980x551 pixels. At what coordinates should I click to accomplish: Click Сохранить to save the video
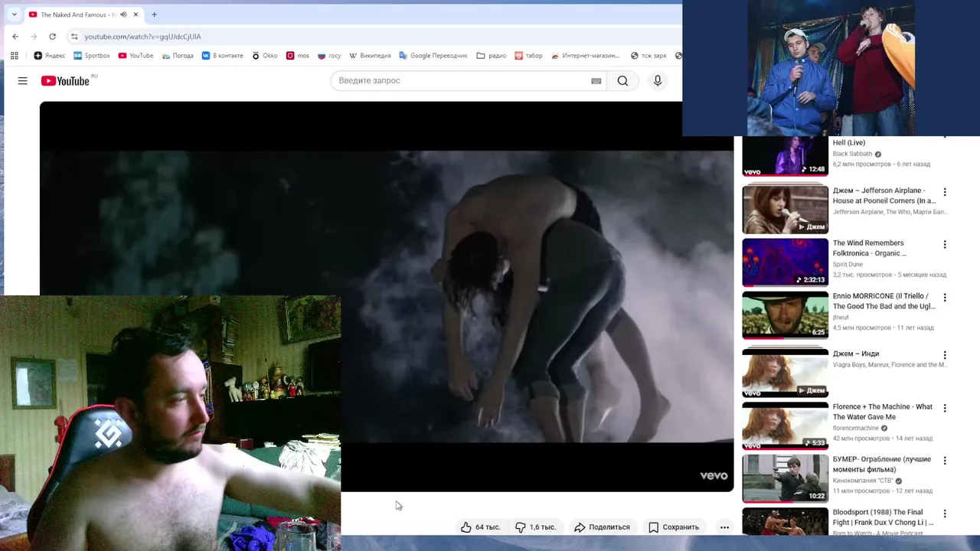pyautogui.click(x=674, y=527)
